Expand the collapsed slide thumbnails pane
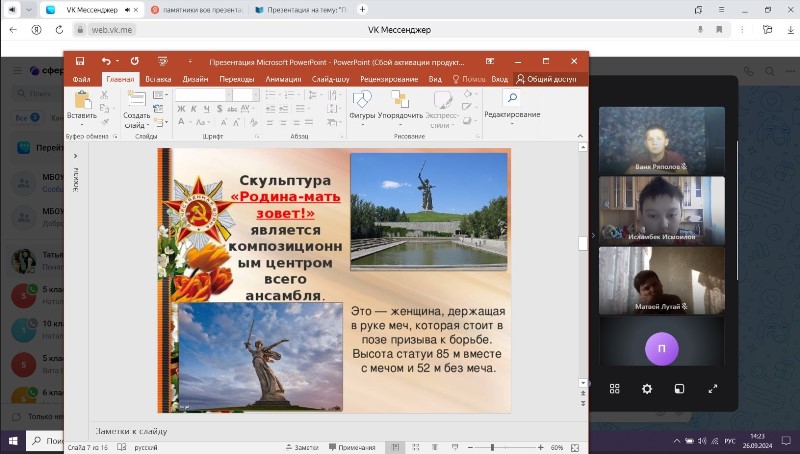 tap(76, 156)
